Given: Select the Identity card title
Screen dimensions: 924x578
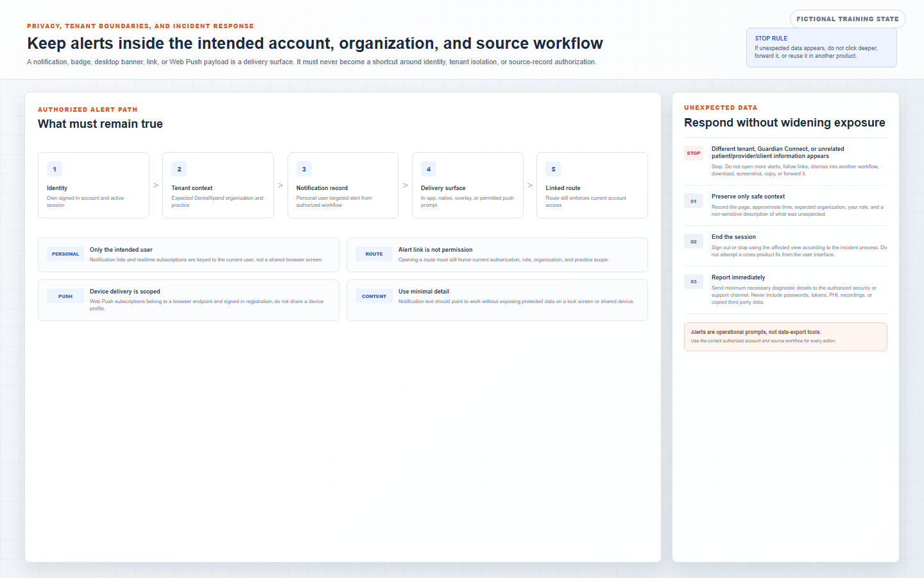Looking at the screenshot, I should tap(57, 188).
